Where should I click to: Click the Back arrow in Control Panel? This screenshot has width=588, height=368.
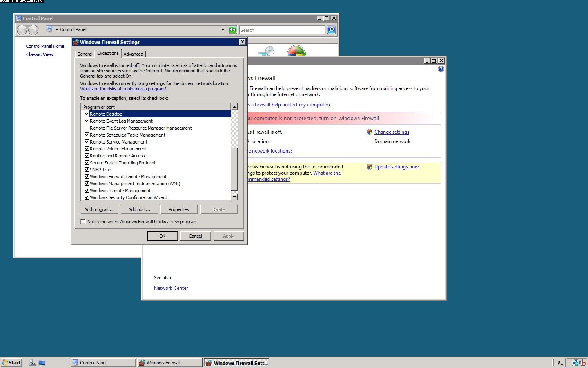coord(22,30)
